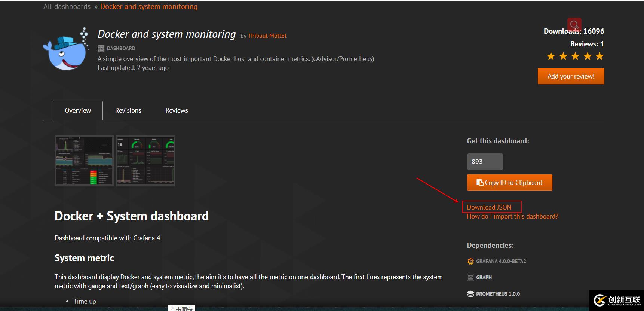Open the first dashboard screenshot thumbnail
644x311 pixels.
pos(84,161)
